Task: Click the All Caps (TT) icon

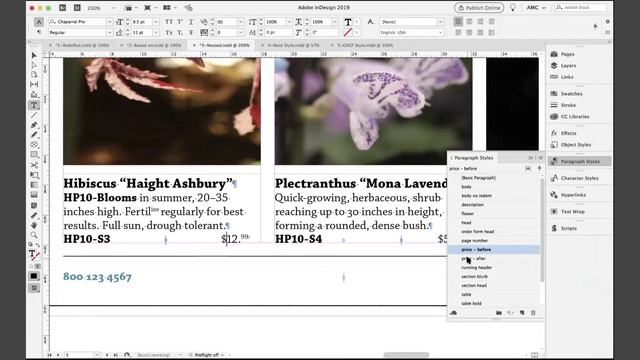Action: 169,22
